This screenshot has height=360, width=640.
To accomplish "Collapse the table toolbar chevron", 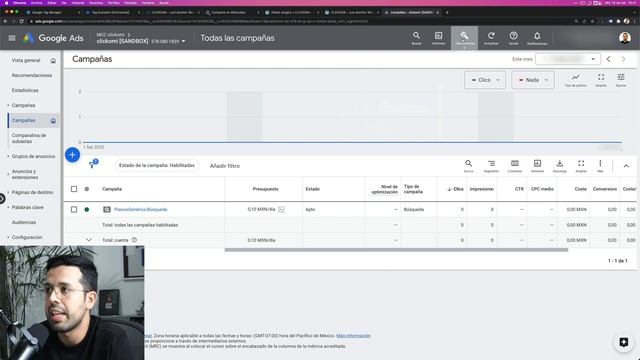I will [626, 166].
